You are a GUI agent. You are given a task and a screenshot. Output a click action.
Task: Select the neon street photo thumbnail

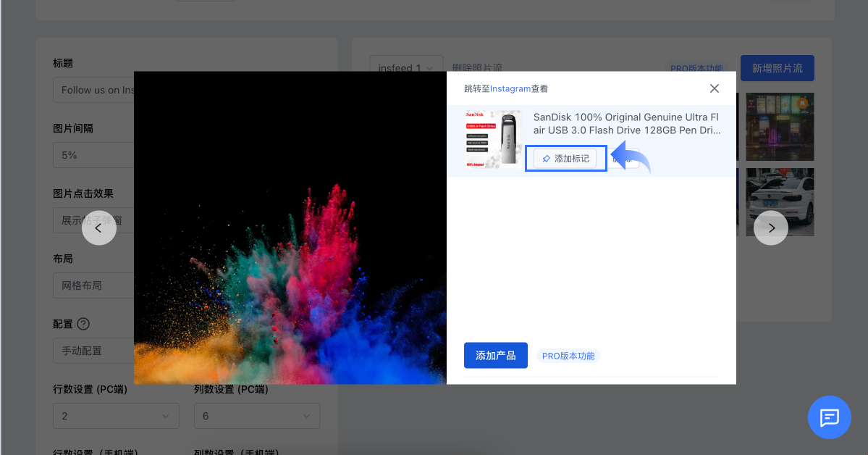click(x=780, y=127)
